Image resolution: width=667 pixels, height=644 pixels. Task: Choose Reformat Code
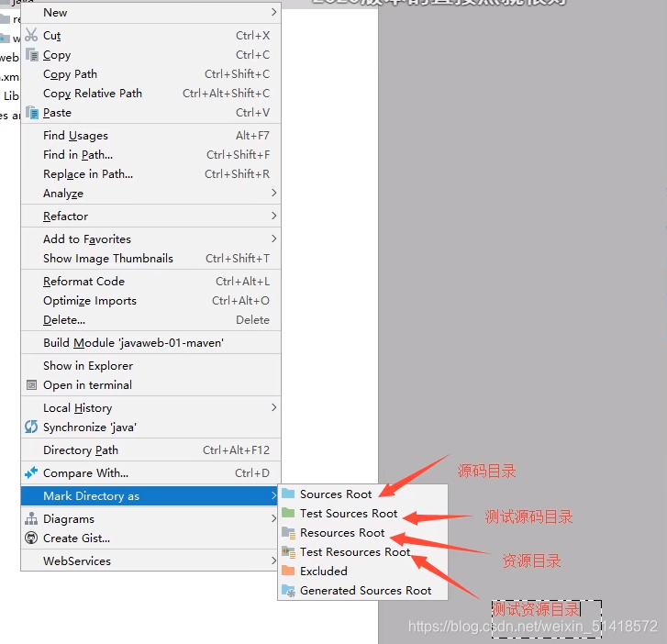151,281
